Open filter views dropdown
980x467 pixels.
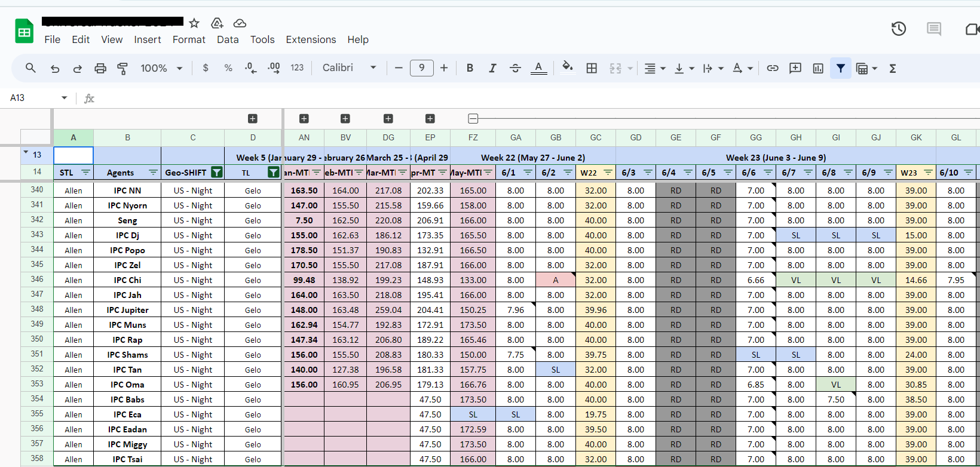pyautogui.click(x=866, y=68)
